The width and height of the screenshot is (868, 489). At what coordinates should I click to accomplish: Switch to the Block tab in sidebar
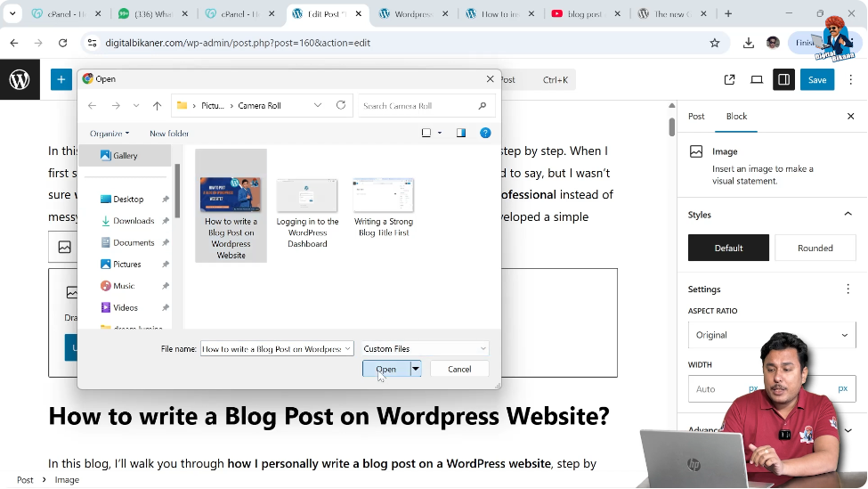pos(737,117)
